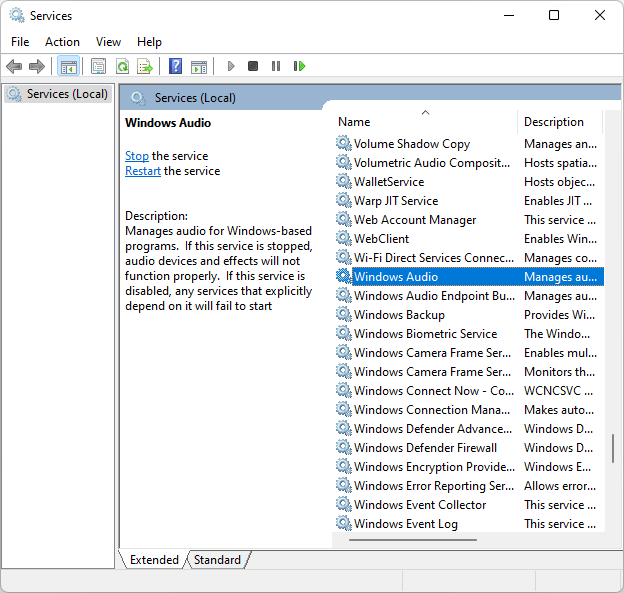Switch to the Standard tab
The width and height of the screenshot is (624, 593).
[x=217, y=560]
